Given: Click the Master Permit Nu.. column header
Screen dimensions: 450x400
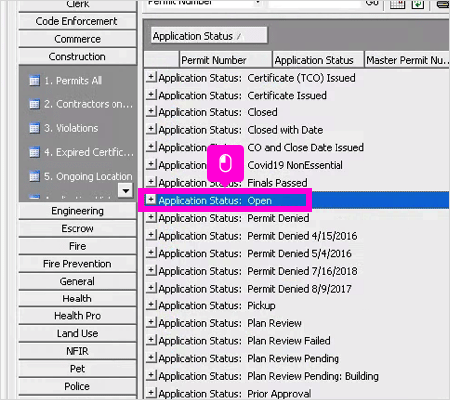Looking at the screenshot, I should click(407, 60).
